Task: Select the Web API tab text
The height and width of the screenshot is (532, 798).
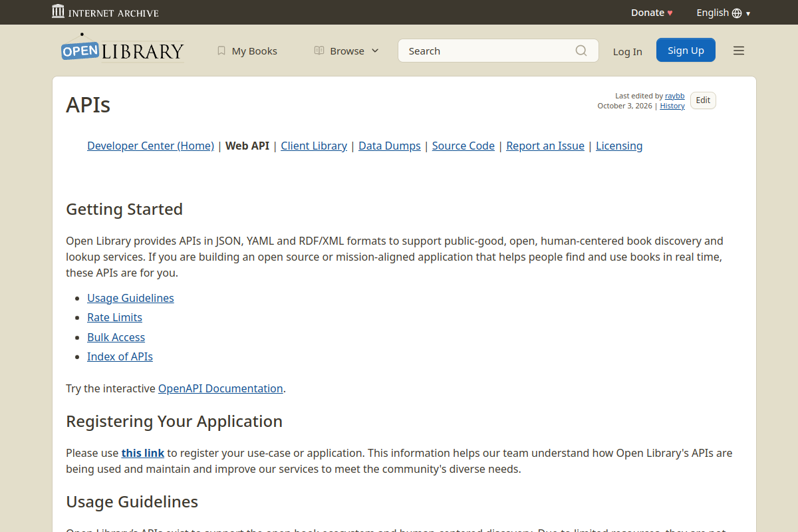Action: 247,146
